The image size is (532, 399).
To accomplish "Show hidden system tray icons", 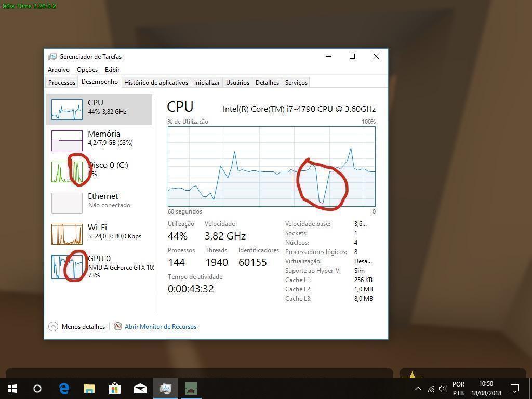I will 418,389.
